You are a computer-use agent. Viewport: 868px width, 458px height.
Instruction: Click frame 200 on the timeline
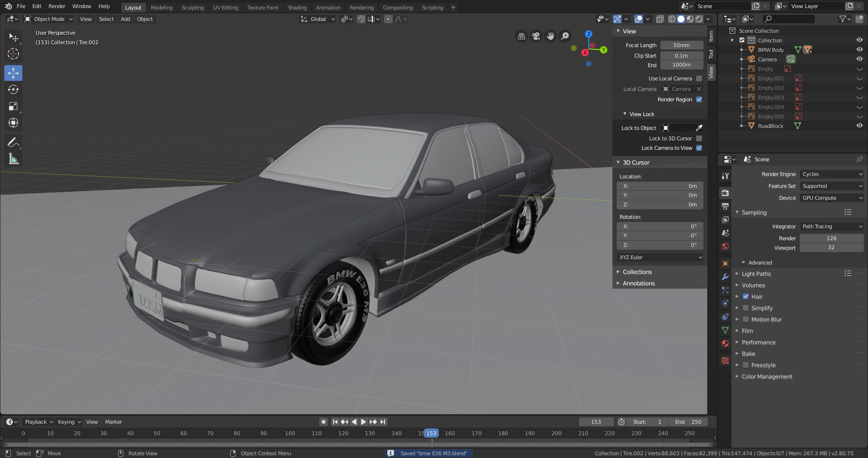(556, 433)
